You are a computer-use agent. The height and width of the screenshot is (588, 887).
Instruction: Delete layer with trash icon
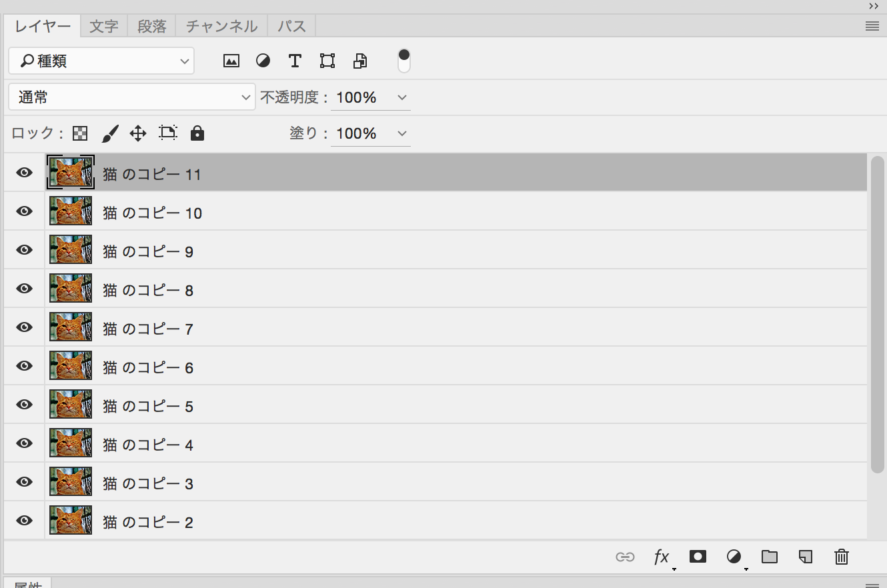(842, 557)
